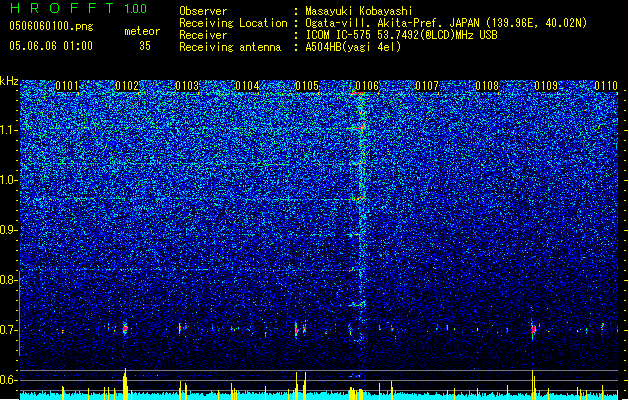Click the 0108 time marker

point(487,86)
